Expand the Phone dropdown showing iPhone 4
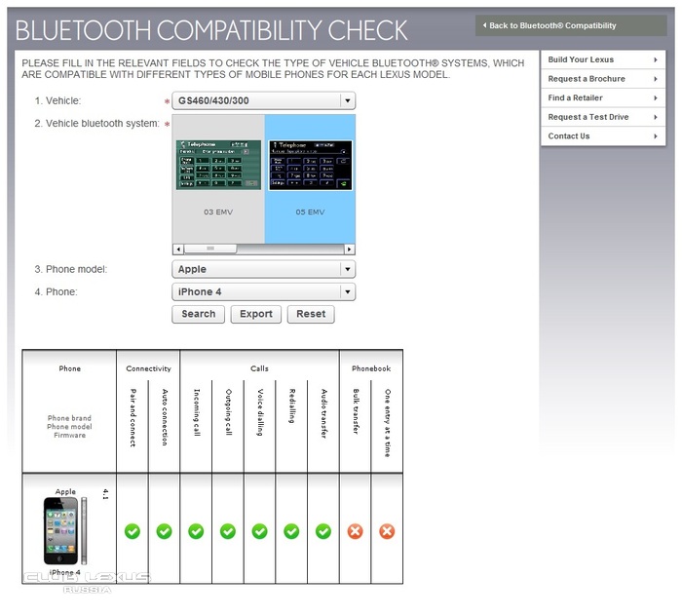Viewport: 682px width, 616px height. tap(263, 292)
